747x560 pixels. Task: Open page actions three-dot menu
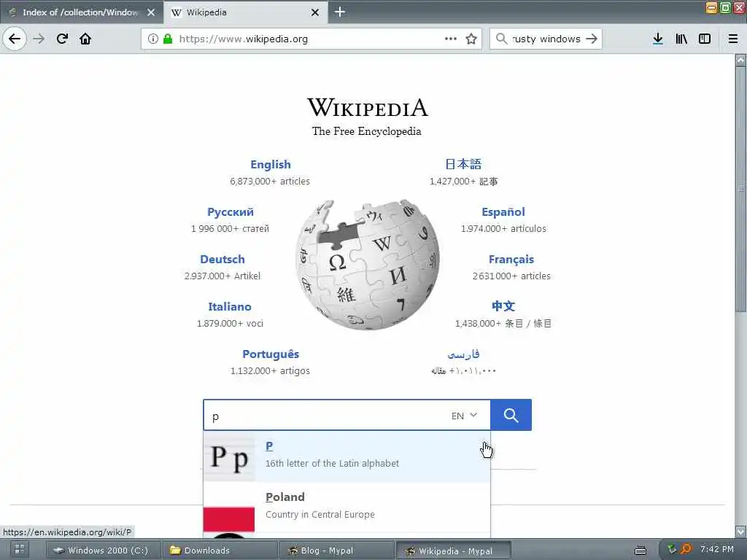(x=451, y=39)
